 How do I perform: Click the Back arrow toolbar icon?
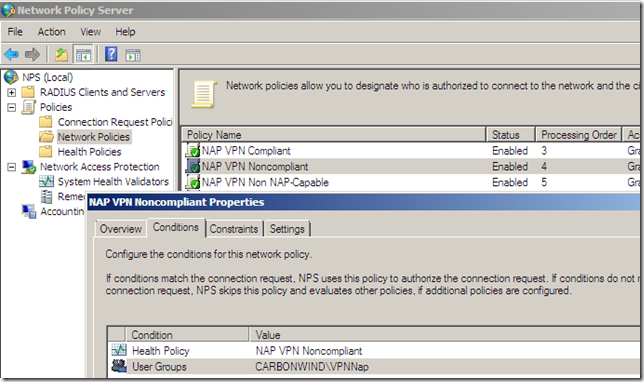coord(12,54)
